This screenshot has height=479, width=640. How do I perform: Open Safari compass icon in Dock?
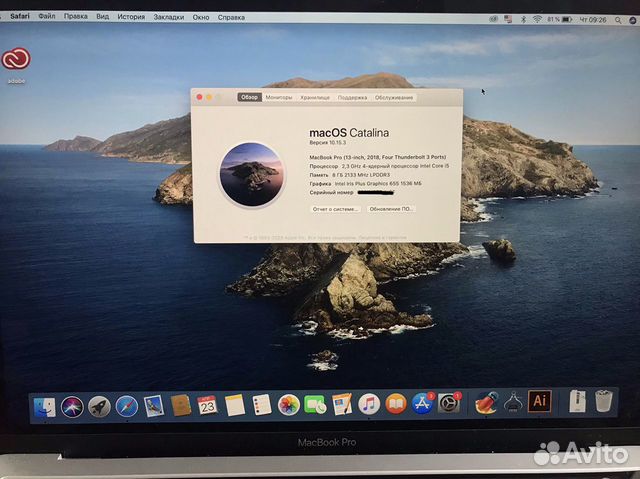pyautogui.click(x=127, y=406)
